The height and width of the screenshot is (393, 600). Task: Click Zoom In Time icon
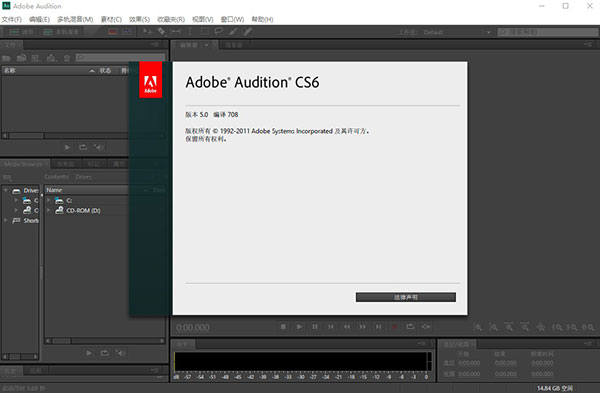509,327
